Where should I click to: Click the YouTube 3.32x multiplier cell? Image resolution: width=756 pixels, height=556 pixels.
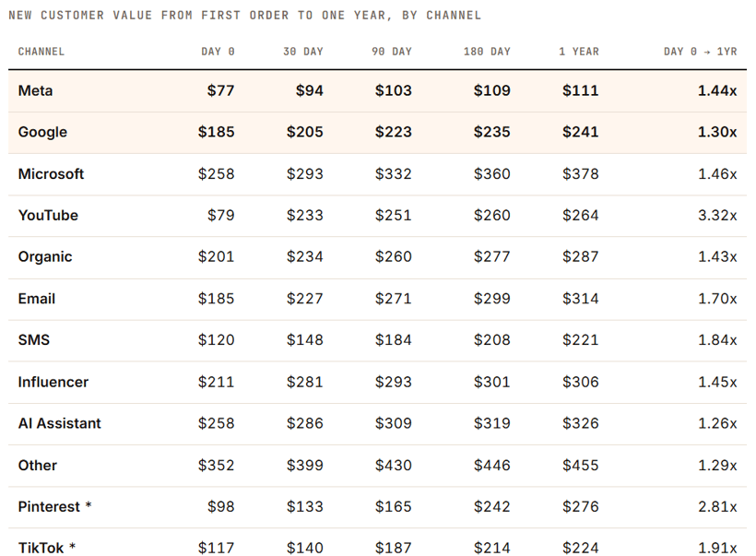pyautogui.click(x=717, y=215)
